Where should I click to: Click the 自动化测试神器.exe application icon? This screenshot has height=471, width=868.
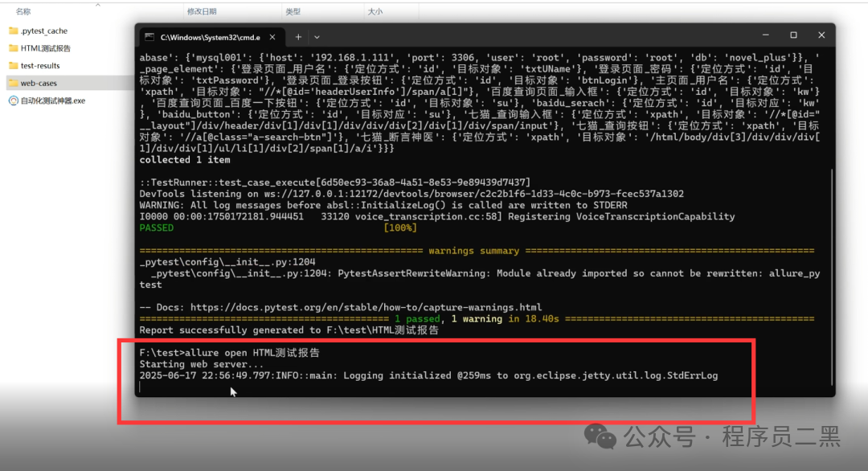[x=14, y=100]
